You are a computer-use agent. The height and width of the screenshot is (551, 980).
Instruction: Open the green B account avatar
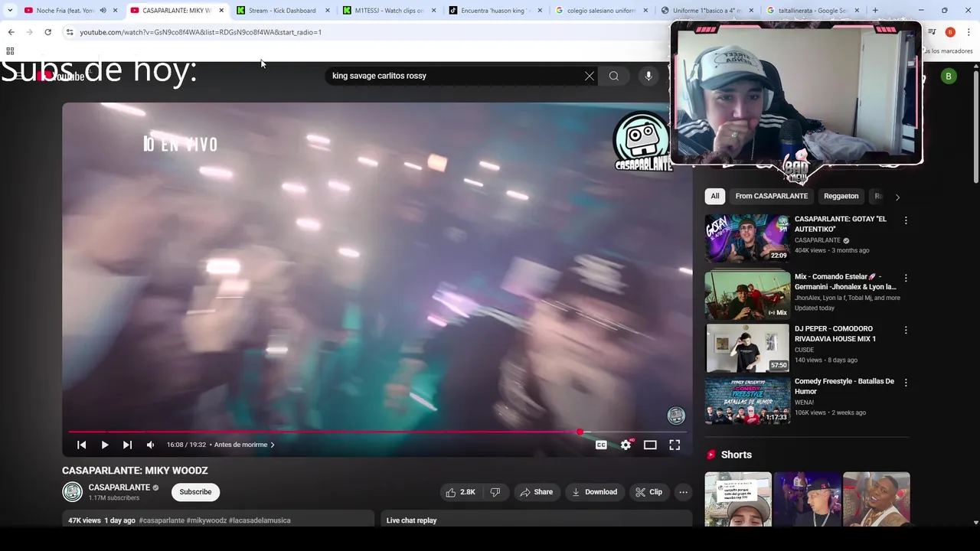pyautogui.click(x=949, y=76)
